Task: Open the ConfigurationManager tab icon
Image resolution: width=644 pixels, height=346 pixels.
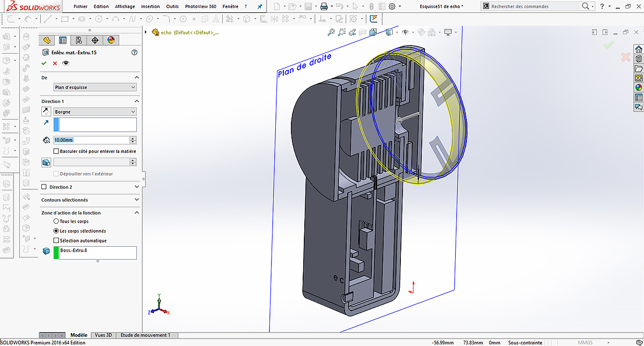Action: (79, 40)
